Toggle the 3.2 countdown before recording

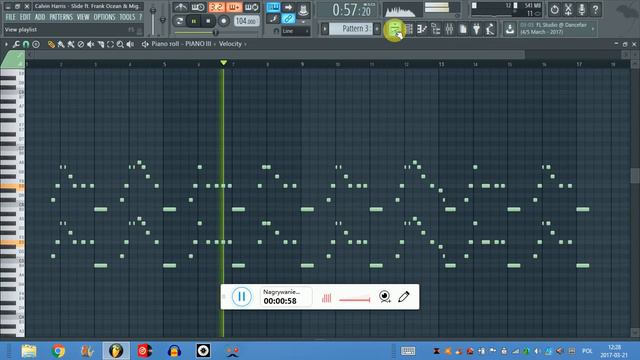coord(216,7)
